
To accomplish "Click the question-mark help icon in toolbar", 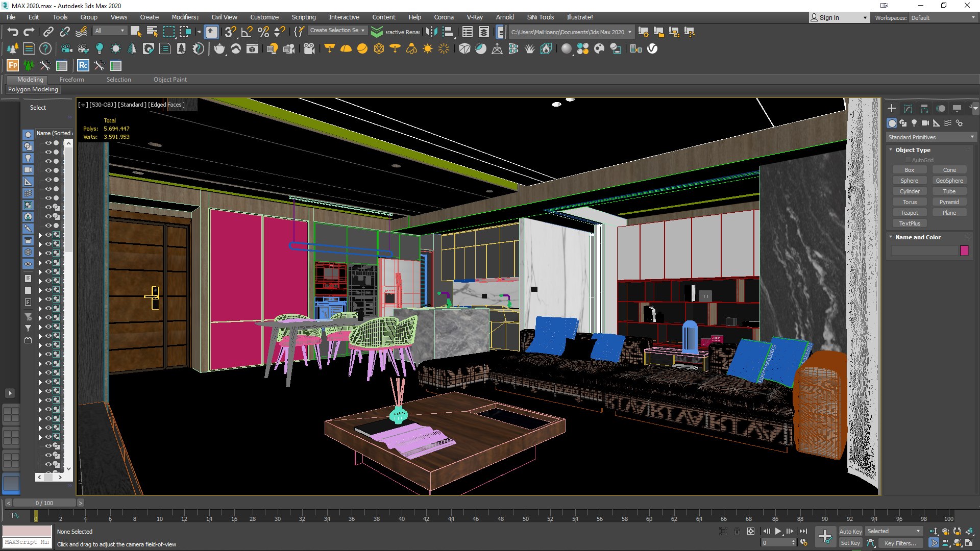I will pyautogui.click(x=45, y=49).
